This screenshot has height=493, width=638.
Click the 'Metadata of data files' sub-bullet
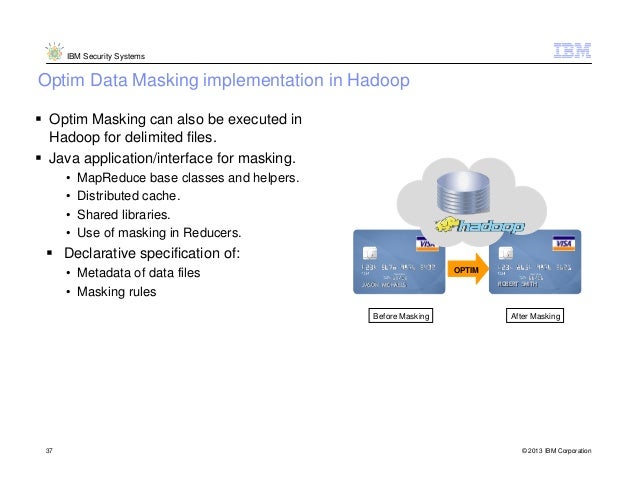coord(138,273)
